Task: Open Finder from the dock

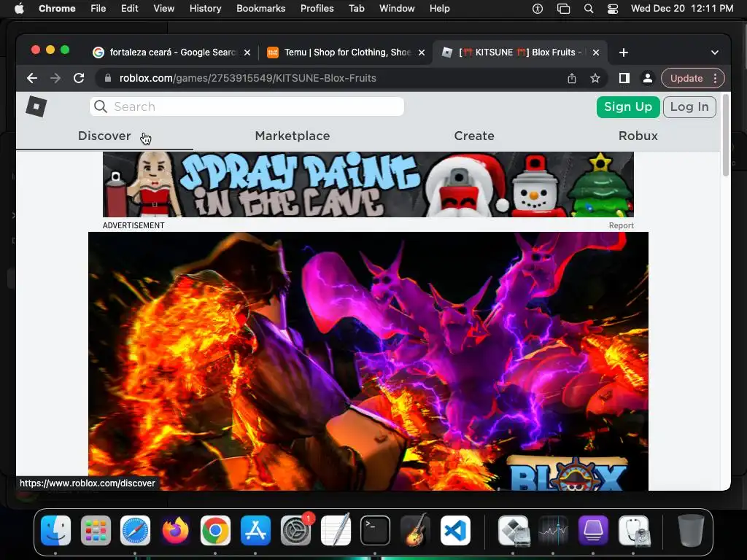Action: tap(55, 531)
